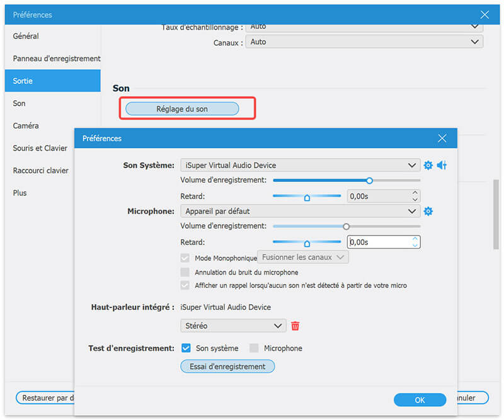The image size is (504, 420).
Task: Open the Canaux Auto dropdown
Action: pos(364,42)
